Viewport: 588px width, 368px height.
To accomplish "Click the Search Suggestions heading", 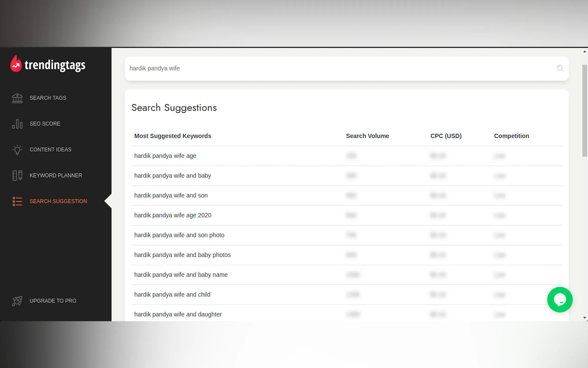I will [x=174, y=108].
